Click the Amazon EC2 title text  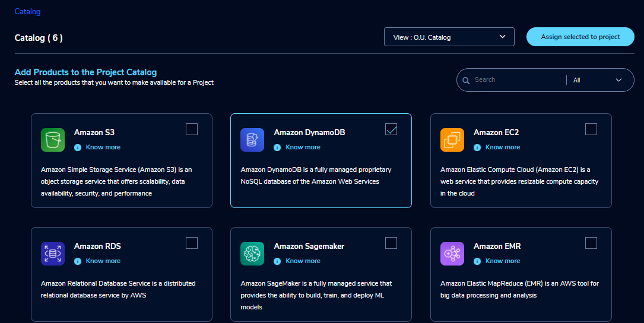click(x=496, y=132)
